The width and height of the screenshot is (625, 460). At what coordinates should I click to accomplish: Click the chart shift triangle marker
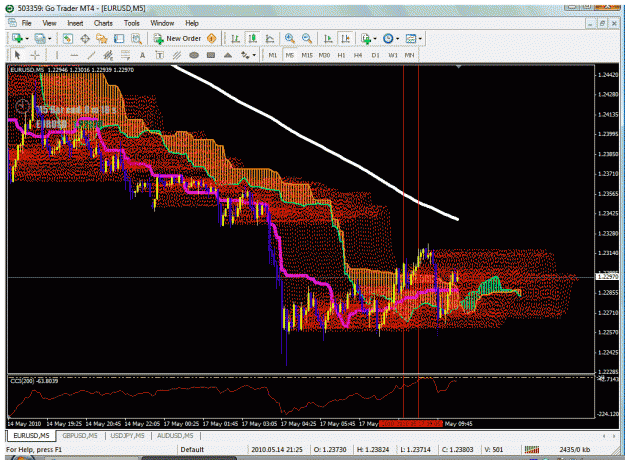pyautogui.click(x=459, y=67)
